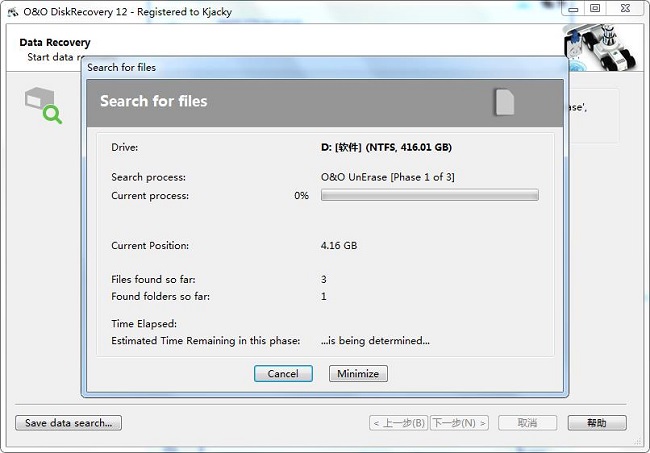Image resolution: width=650 pixels, height=453 pixels.
Task: Click 下一步(N) next button
Action: coord(459,423)
